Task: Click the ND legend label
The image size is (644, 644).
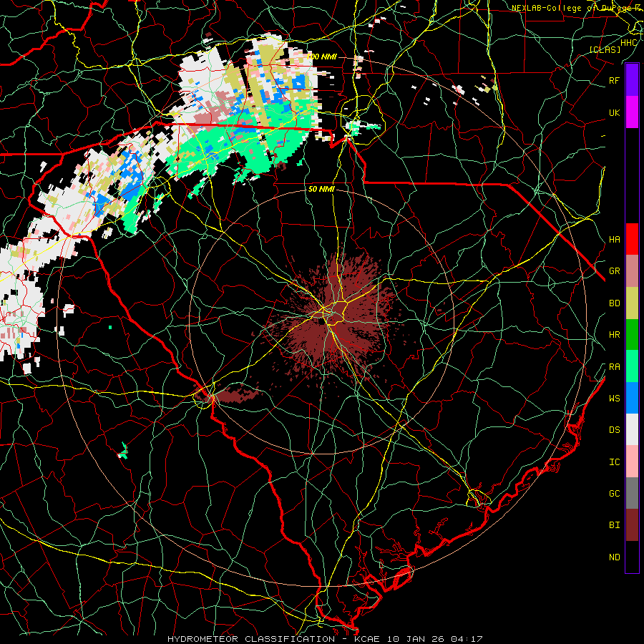Action: pos(614,557)
